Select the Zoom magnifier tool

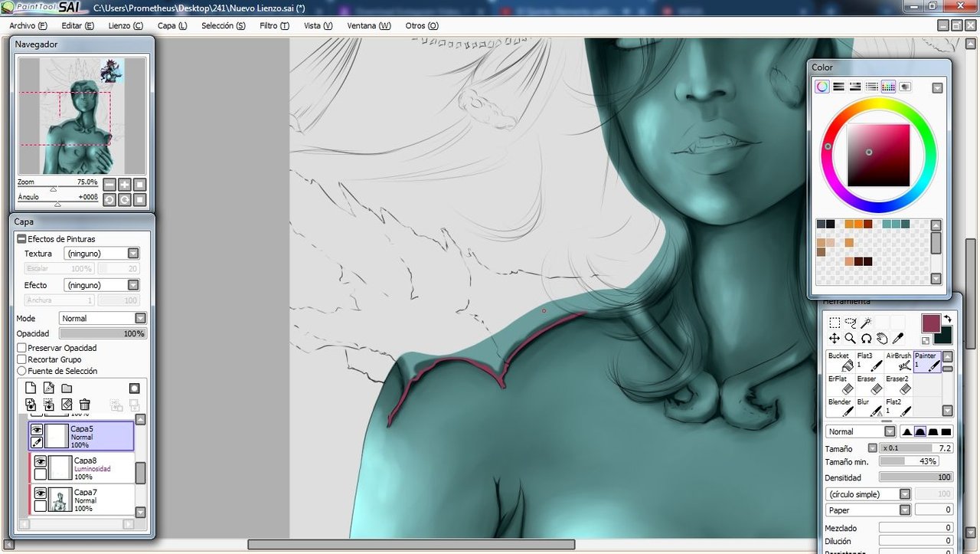pos(851,338)
